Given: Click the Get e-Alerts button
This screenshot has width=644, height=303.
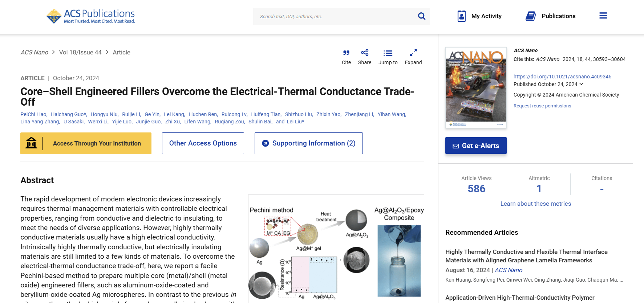Looking at the screenshot, I should tap(476, 146).
